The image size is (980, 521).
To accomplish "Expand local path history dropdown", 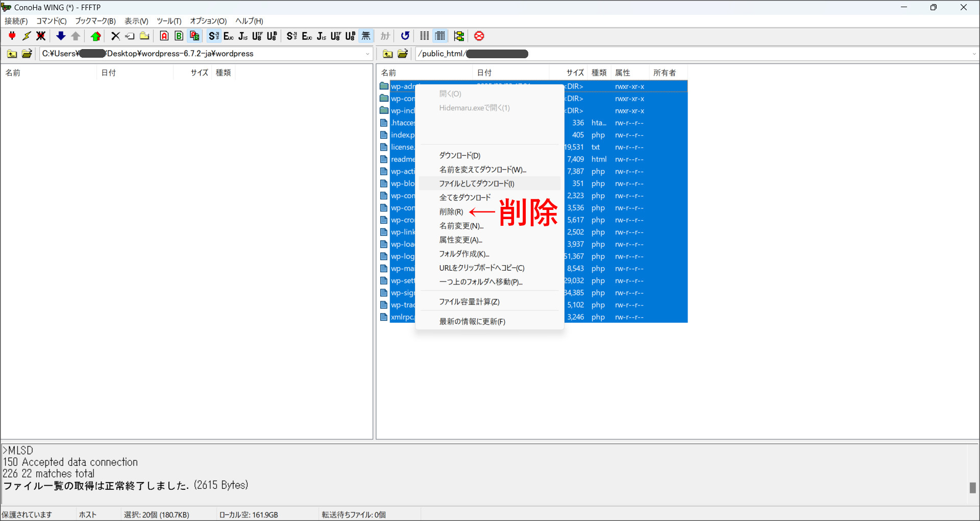I will [x=367, y=54].
